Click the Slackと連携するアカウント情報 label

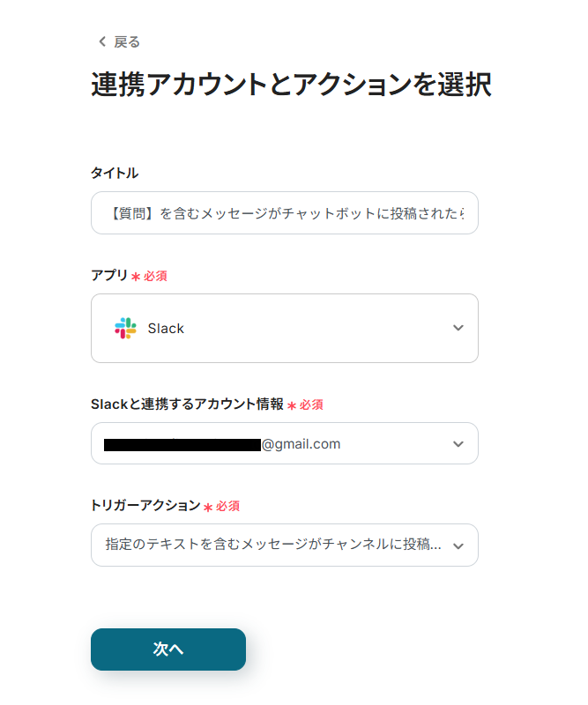tap(187, 404)
